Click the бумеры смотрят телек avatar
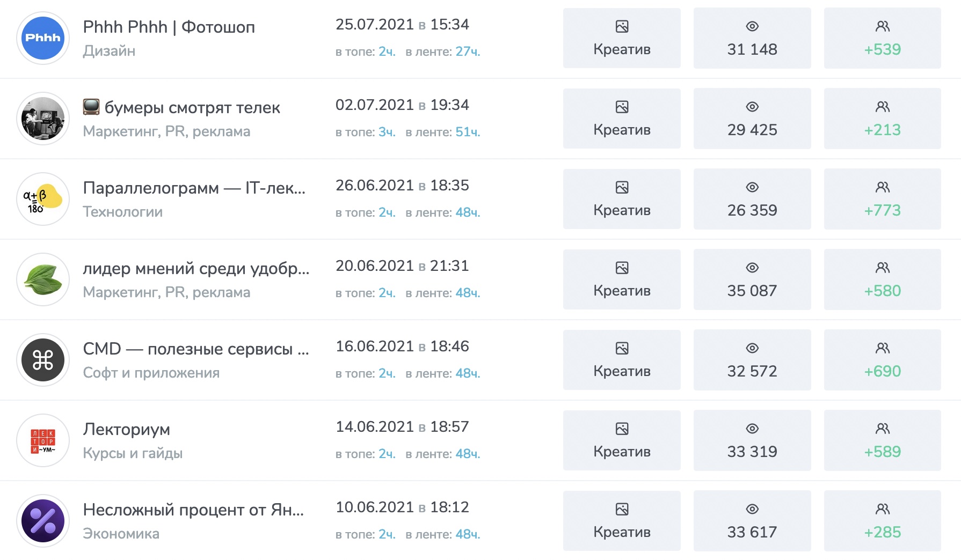 coord(43,119)
